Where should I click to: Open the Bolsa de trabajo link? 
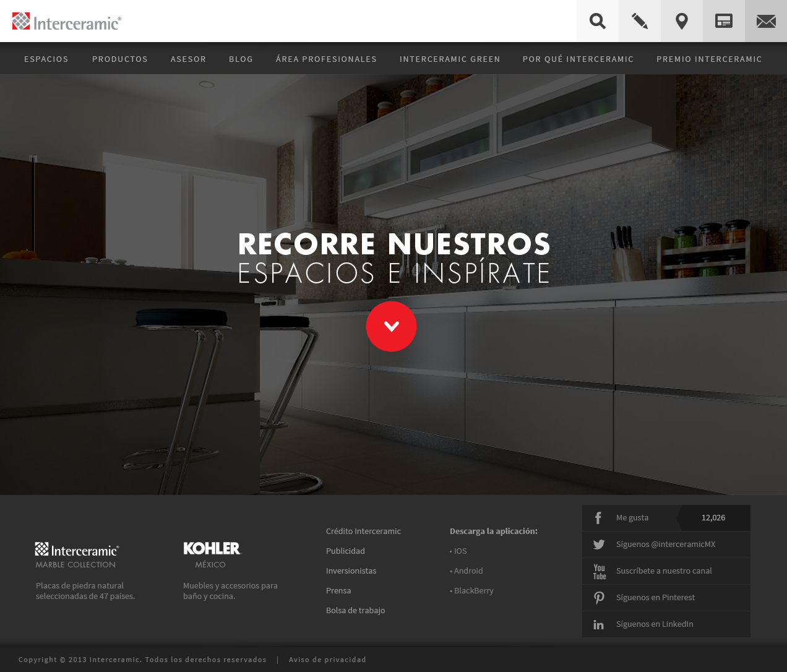coord(355,610)
